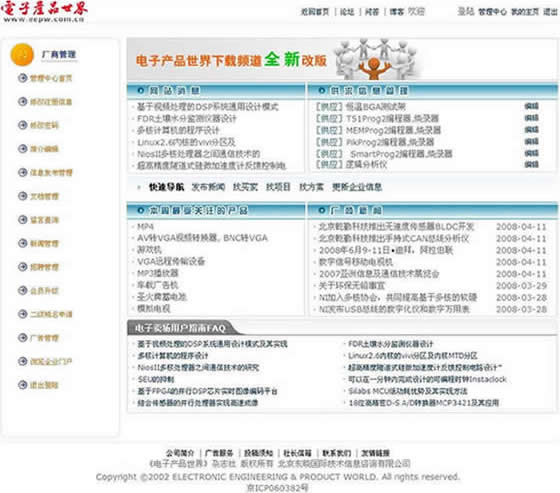This screenshot has width=560, height=493.
Task: Click 更新企业信息 quick navigation link
Action: click(x=357, y=187)
